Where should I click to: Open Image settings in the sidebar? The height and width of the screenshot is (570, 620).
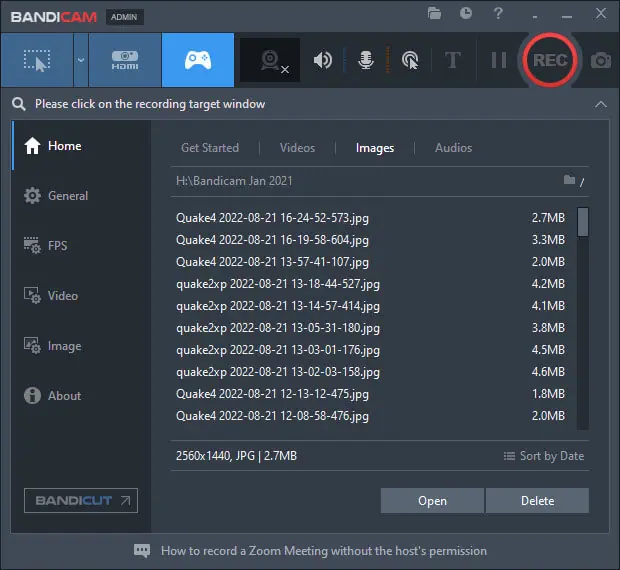[x=82, y=346]
